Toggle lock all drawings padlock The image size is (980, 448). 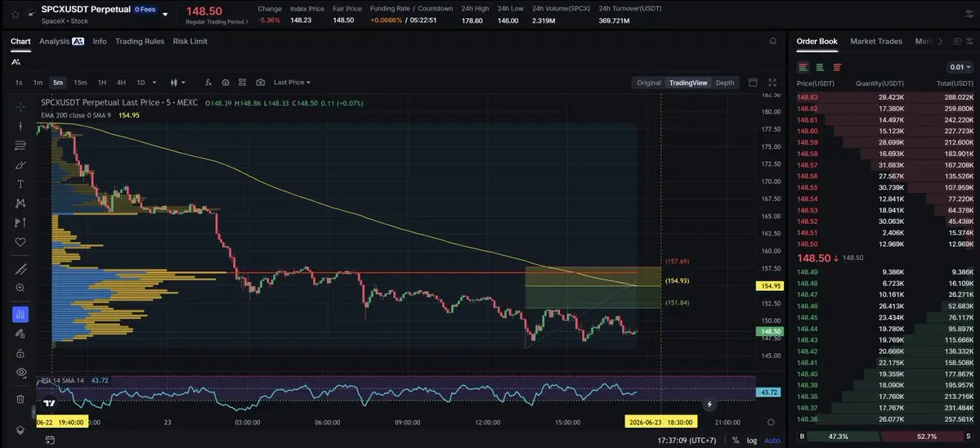20,353
